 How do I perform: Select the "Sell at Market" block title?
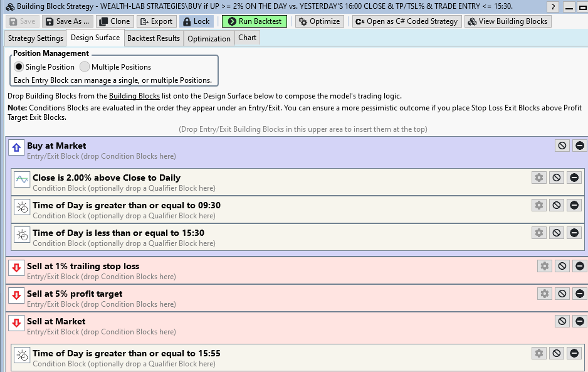click(x=56, y=321)
